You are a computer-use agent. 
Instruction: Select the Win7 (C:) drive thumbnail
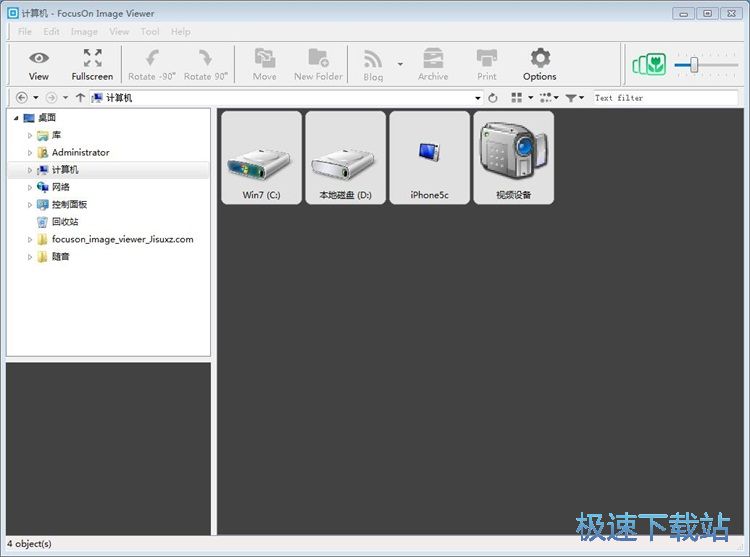pyautogui.click(x=261, y=158)
